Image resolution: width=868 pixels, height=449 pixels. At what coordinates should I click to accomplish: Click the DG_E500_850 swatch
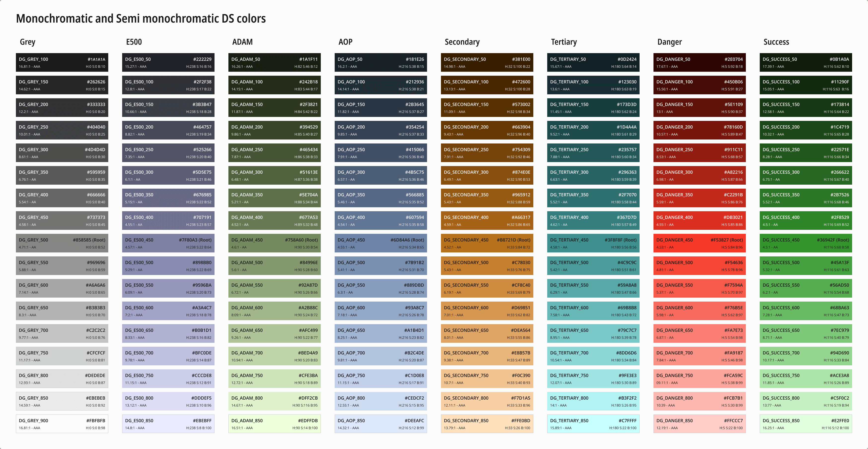[x=168, y=424]
